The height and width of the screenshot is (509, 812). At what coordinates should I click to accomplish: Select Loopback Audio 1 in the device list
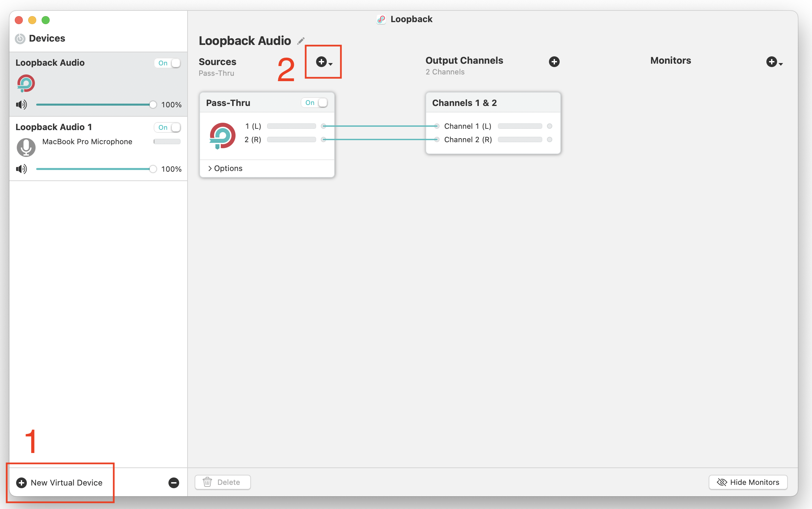(54, 127)
